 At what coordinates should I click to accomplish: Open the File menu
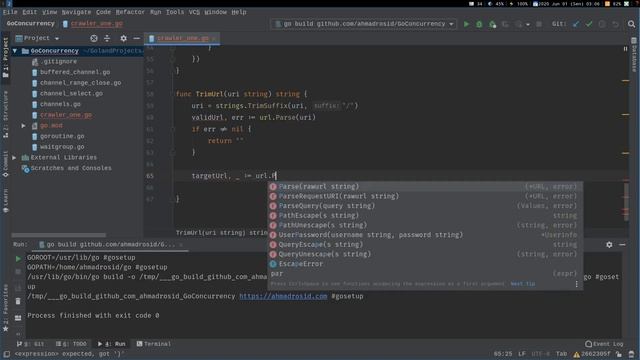point(10,12)
